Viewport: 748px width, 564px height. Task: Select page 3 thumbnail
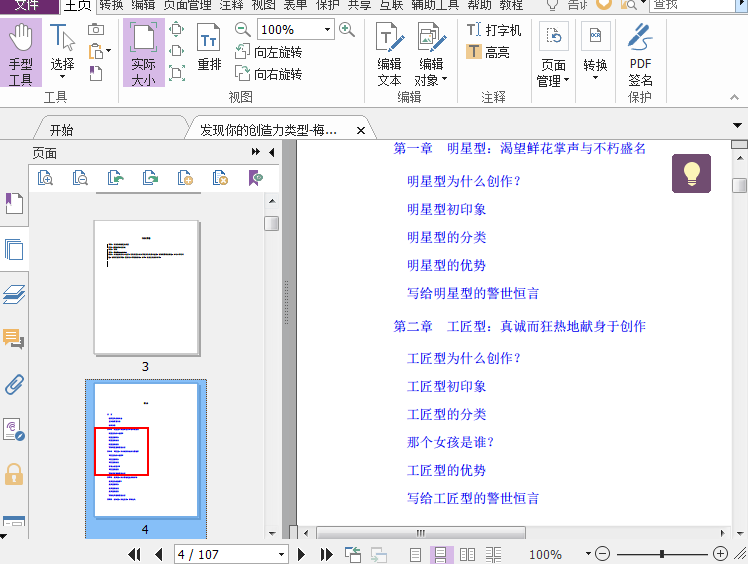coord(146,288)
